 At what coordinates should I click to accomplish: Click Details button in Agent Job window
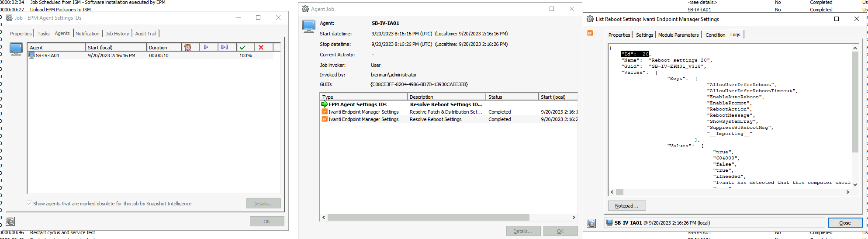pyautogui.click(x=523, y=231)
